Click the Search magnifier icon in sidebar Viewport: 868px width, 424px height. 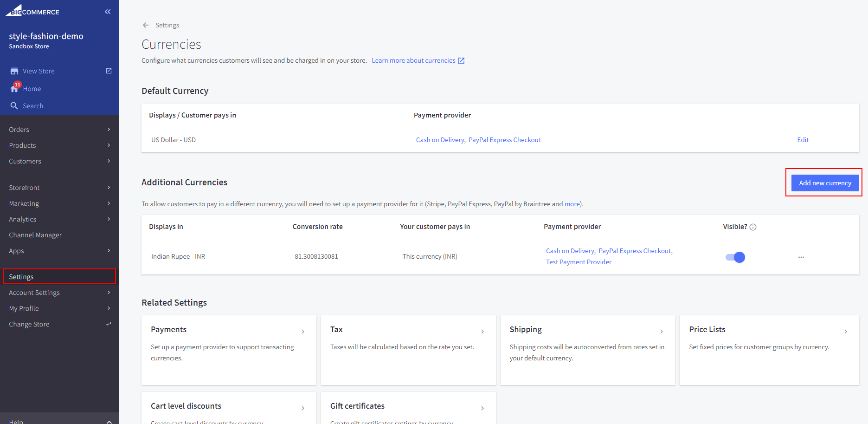14,106
